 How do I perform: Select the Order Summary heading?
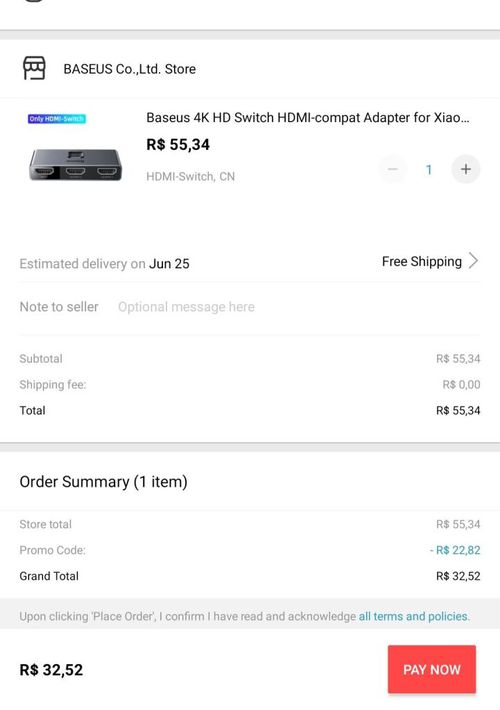click(x=103, y=482)
